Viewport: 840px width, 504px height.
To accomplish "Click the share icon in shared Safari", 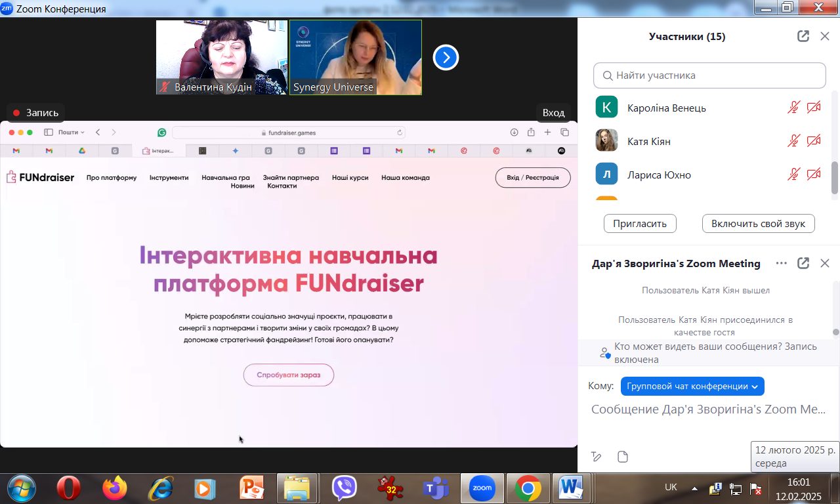I will tap(531, 133).
